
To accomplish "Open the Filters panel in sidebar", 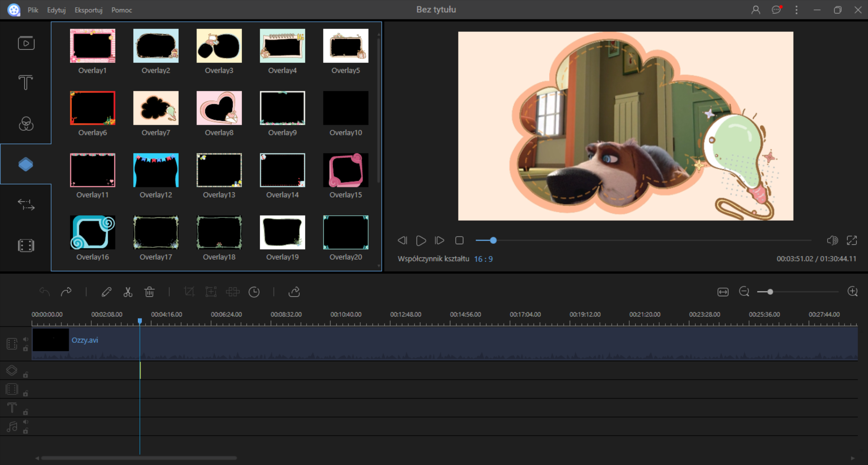I will (x=26, y=124).
